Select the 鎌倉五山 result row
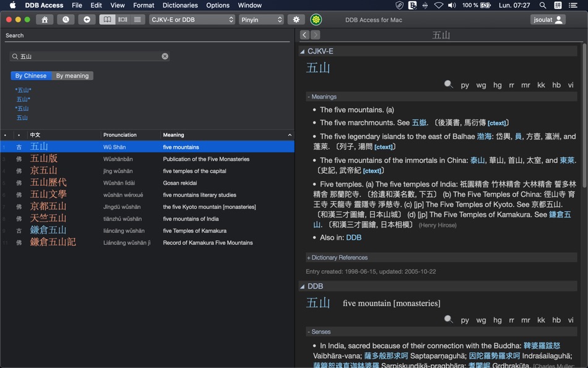 147,230
